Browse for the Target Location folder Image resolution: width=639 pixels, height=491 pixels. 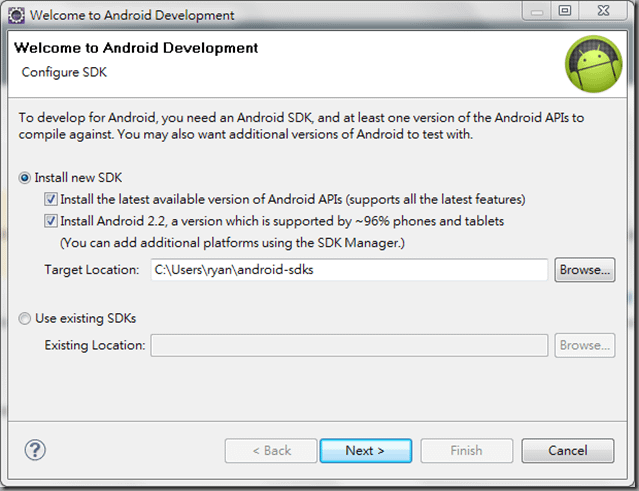click(585, 270)
